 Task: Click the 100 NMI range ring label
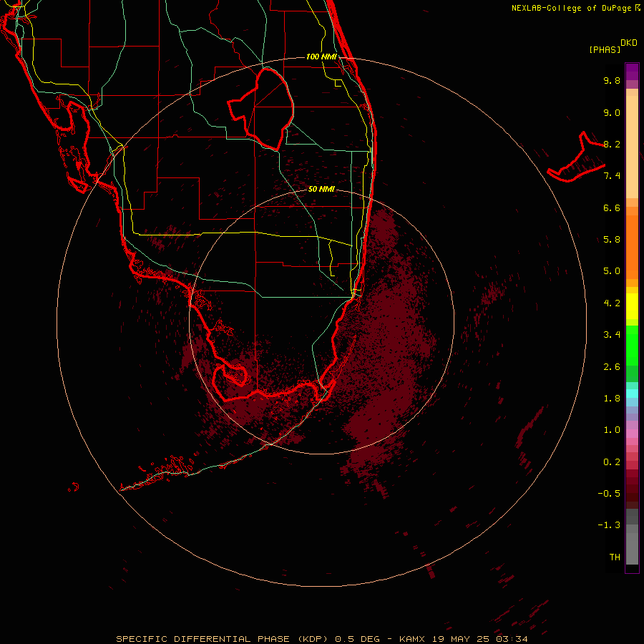[321, 57]
